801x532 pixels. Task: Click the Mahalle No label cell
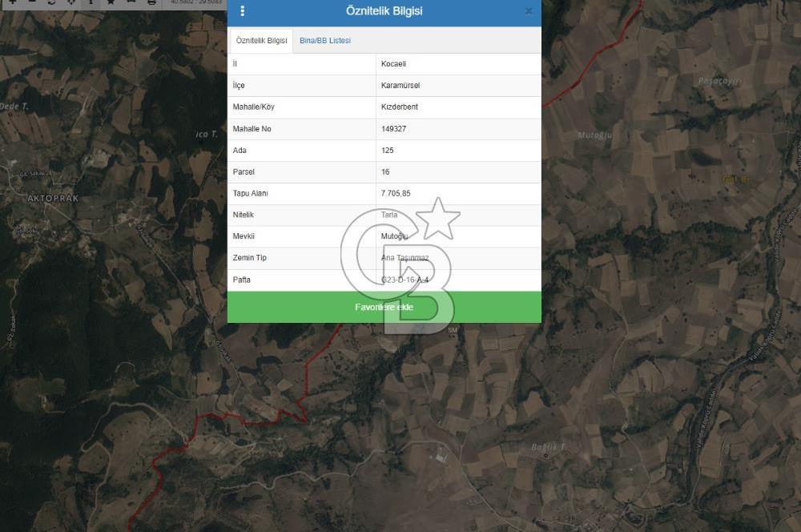pos(302,129)
